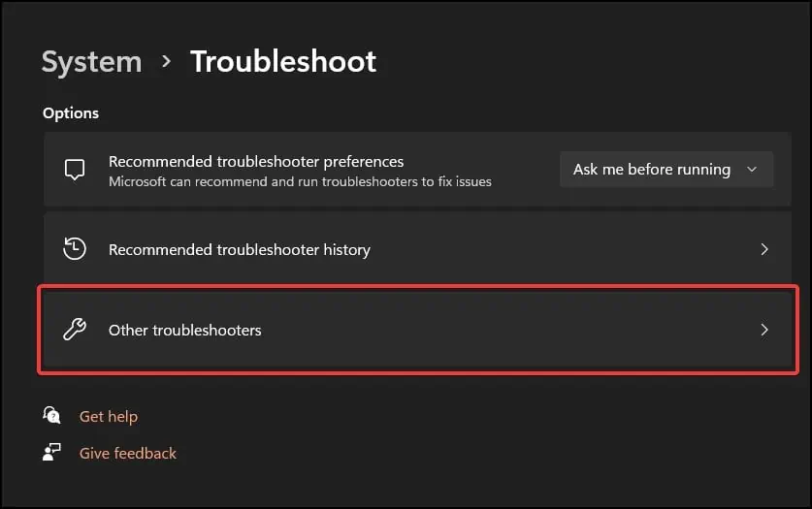
Task: Open the Other troubleshooters row
Action: (417, 330)
